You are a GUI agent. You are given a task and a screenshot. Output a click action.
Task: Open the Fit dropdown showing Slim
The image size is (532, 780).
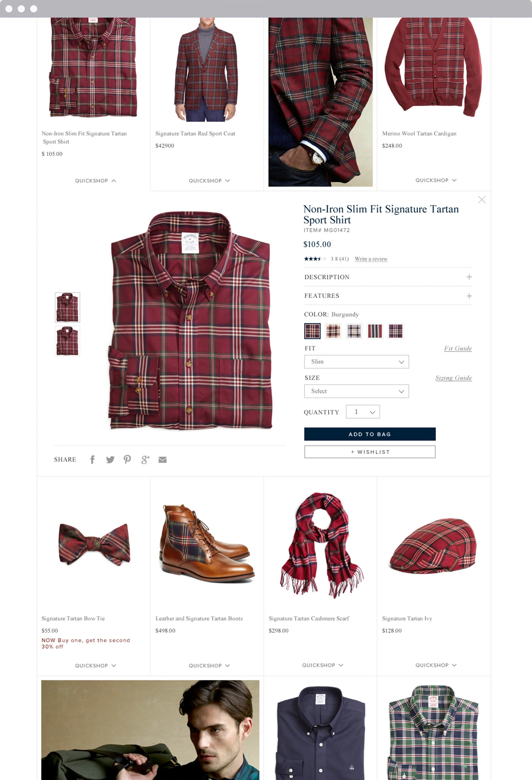[356, 362]
